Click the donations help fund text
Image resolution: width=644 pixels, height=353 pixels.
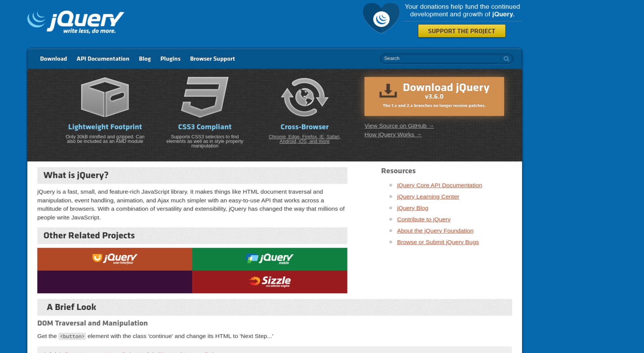(x=462, y=10)
